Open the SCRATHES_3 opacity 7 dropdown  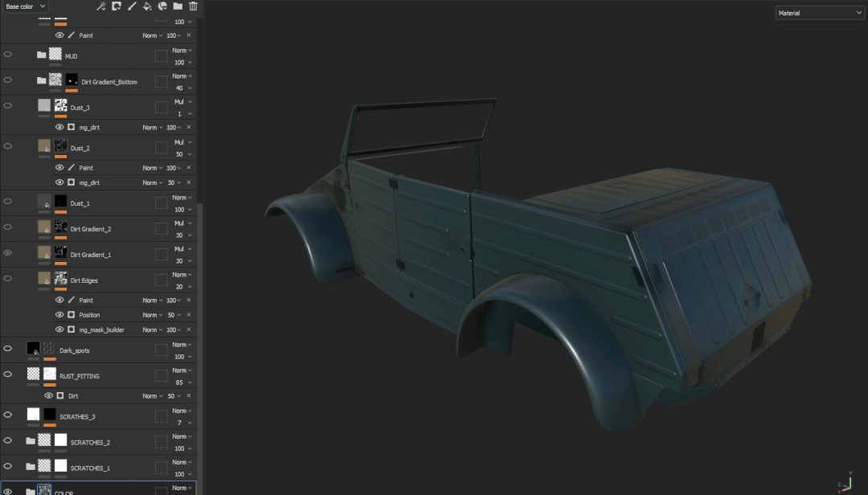click(184, 423)
